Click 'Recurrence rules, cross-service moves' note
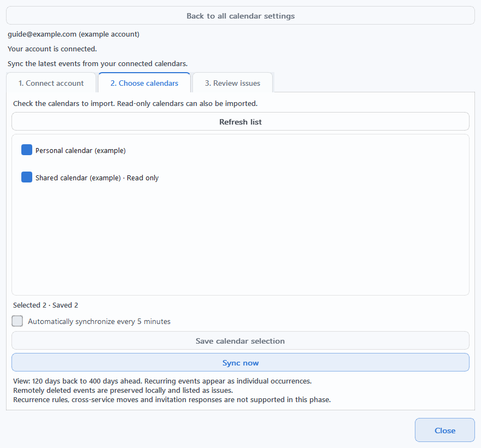 tap(172, 399)
